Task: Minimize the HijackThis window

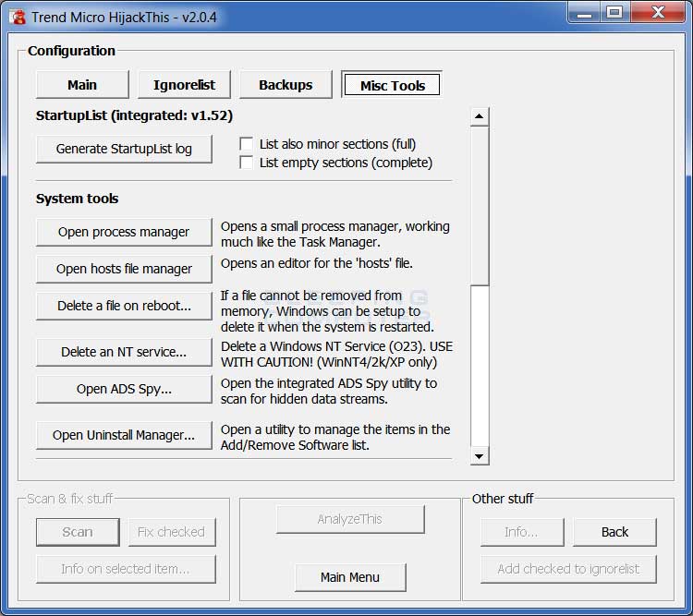Action: coord(584,12)
